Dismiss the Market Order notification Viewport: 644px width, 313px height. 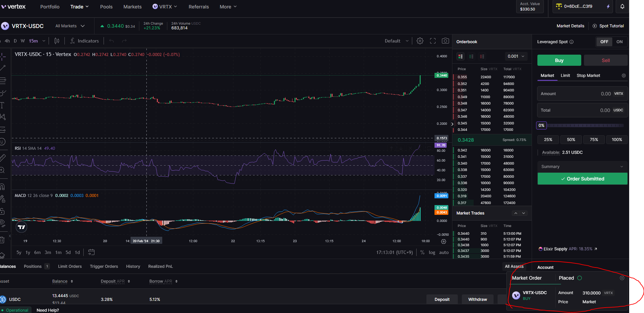[x=622, y=278]
